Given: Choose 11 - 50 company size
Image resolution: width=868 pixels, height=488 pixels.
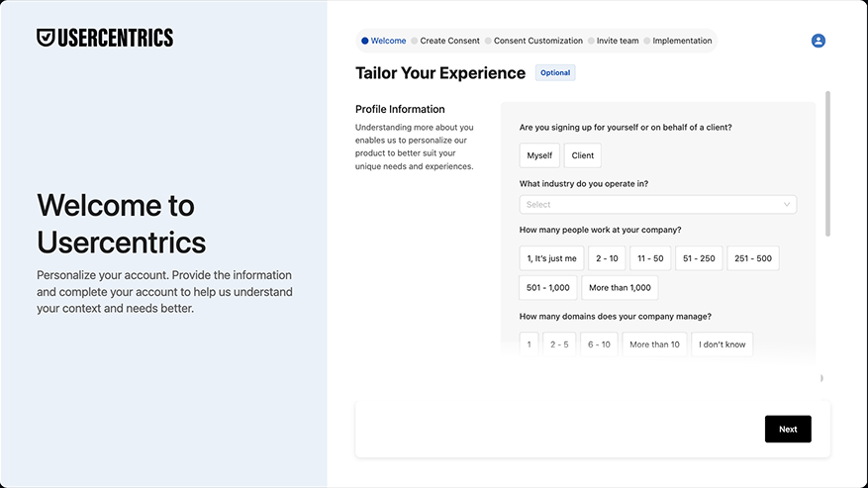Looking at the screenshot, I should coord(650,258).
